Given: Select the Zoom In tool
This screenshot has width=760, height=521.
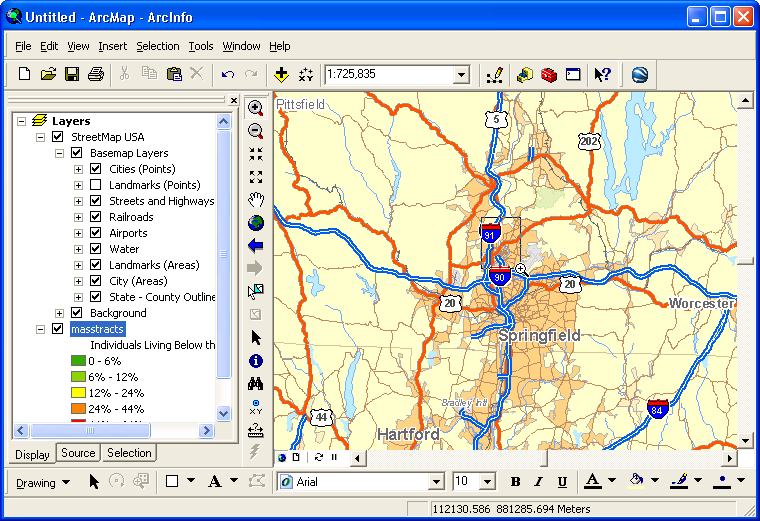Looking at the screenshot, I should click(256, 108).
